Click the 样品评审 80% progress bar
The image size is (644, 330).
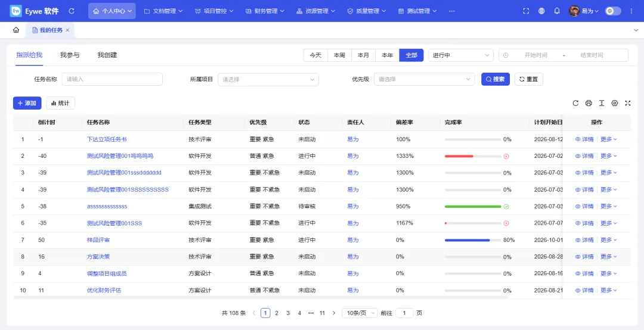click(473, 240)
